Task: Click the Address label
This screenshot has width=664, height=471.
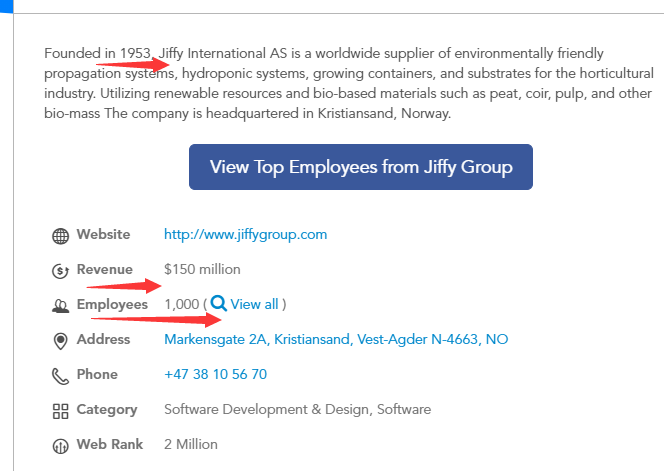Action: click(103, 339)
